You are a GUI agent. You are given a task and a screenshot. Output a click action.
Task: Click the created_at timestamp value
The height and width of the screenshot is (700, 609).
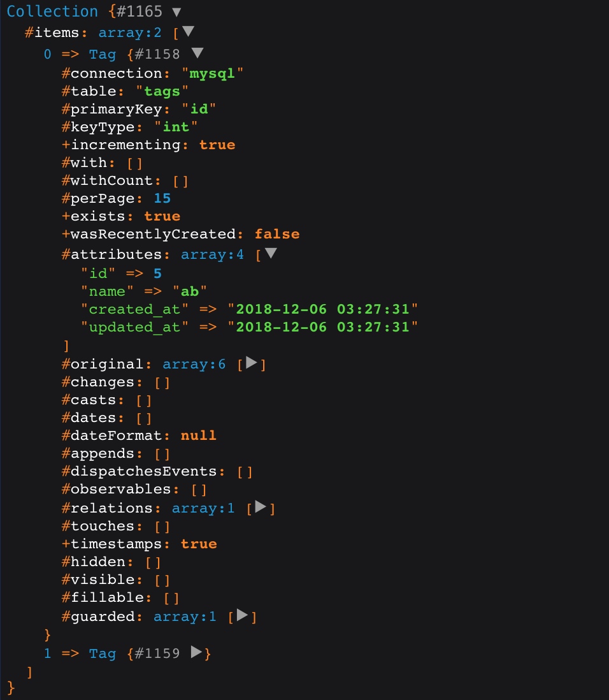pyautogui.click(x=322, y=309)
